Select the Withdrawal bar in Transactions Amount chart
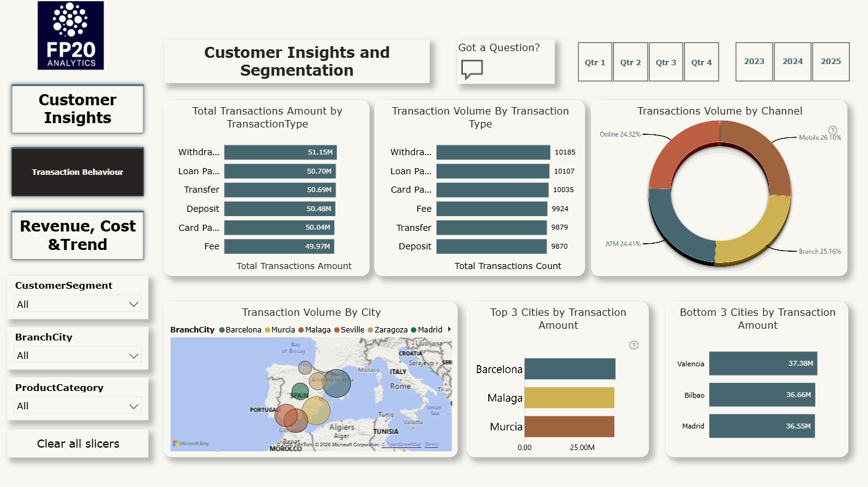 [x=280, y=152]
